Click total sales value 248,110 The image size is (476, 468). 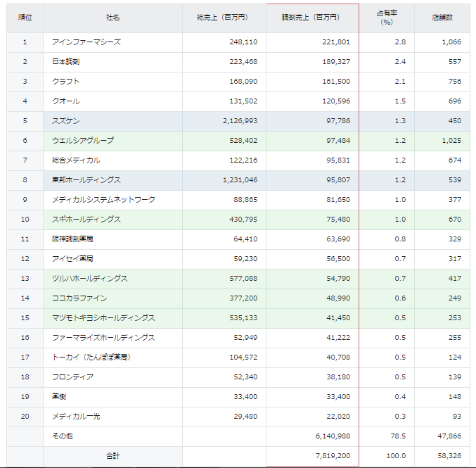[243, 42]
